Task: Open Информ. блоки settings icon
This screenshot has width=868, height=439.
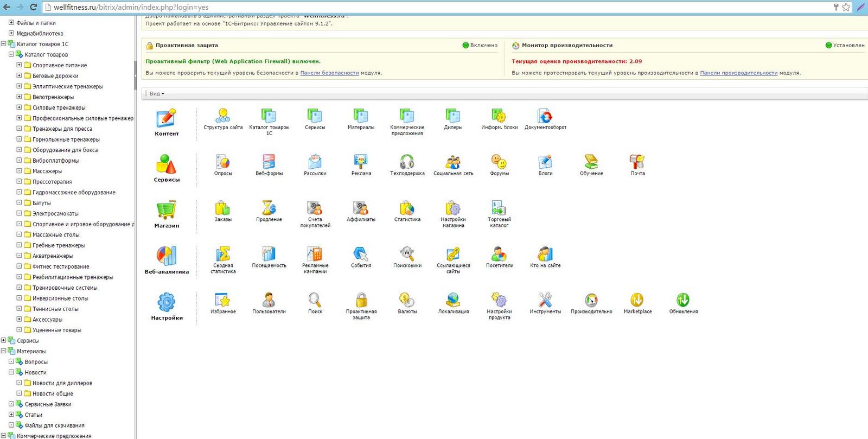Action: pos(499,116)
